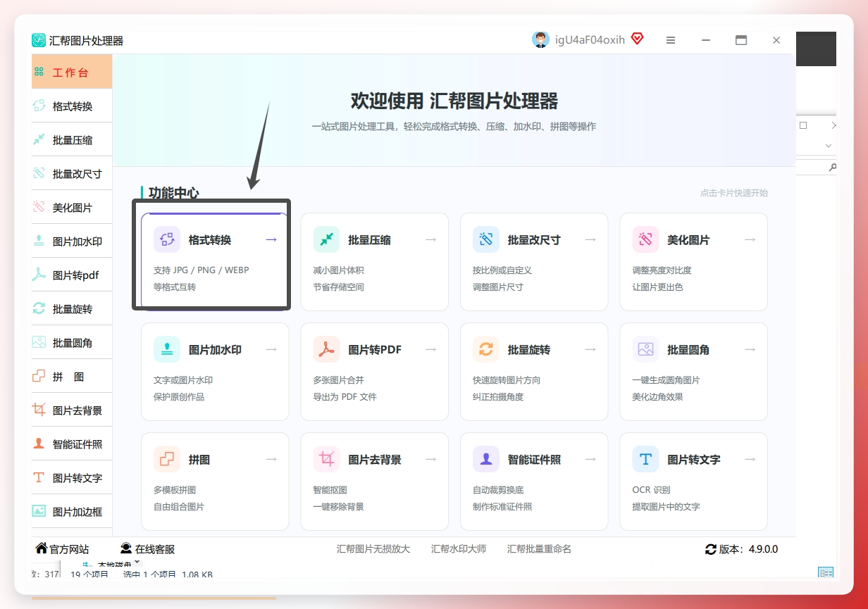Image resolution: width=868 pixels, height=609 pixels.
Task: Click the 美化图片 card icon
Action: point(646,239)
